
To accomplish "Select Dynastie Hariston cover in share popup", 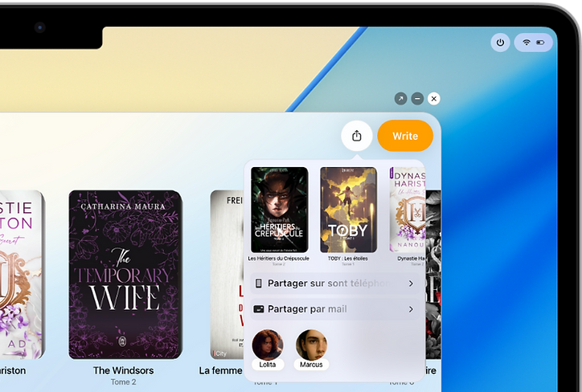I will [x=408, y=210].
